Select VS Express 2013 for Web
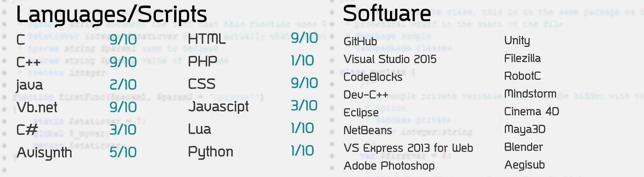Screen dimensions: 644x177 (x=408, y=148)
